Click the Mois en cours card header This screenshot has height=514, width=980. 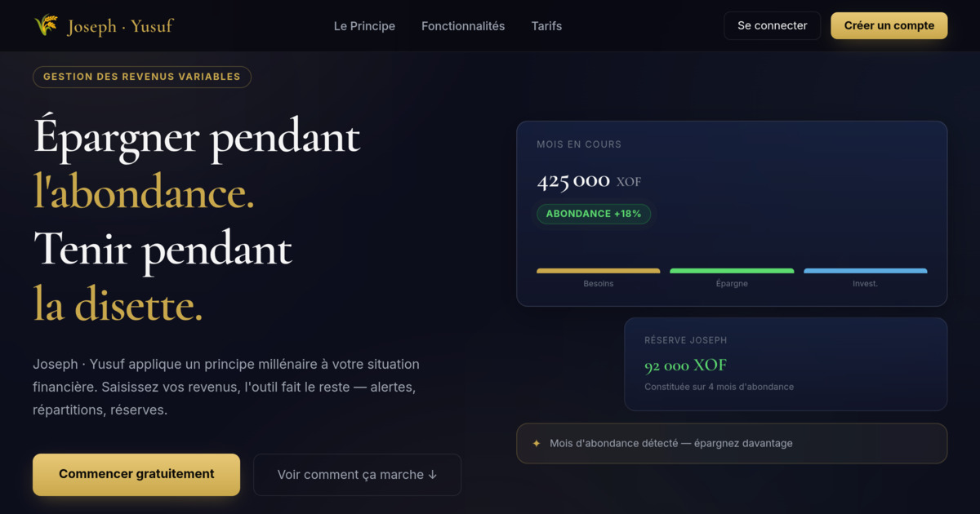pos(579,144)
